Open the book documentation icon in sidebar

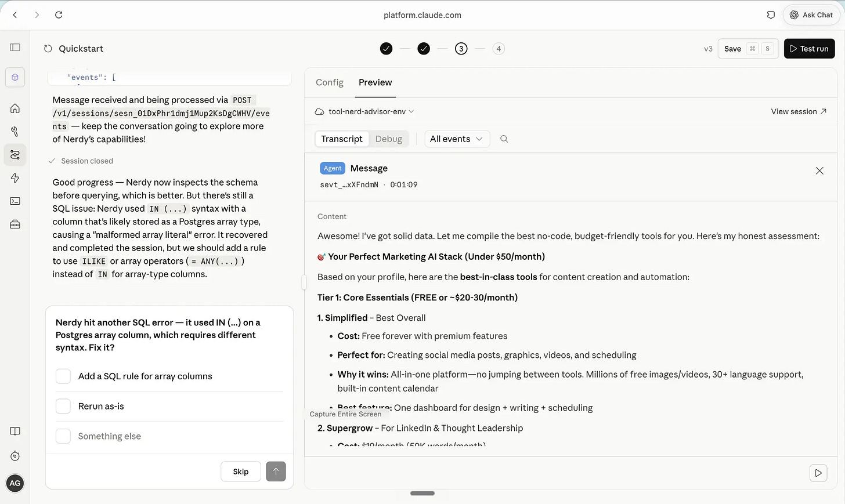(15, 432)
